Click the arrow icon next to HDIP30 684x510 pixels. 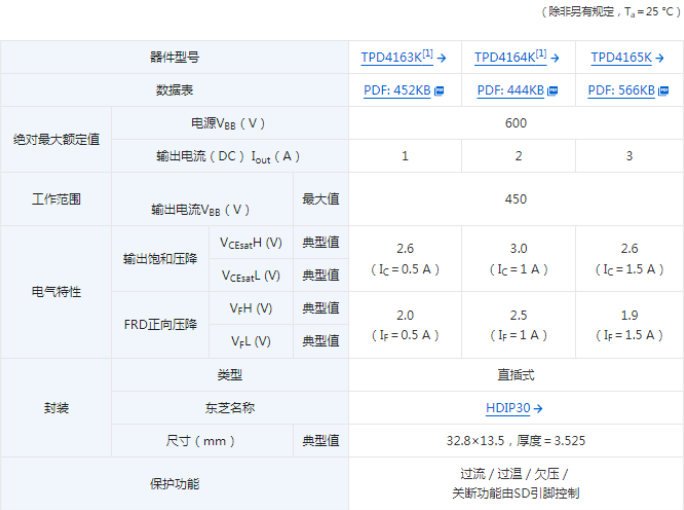[x=538, y=408]
